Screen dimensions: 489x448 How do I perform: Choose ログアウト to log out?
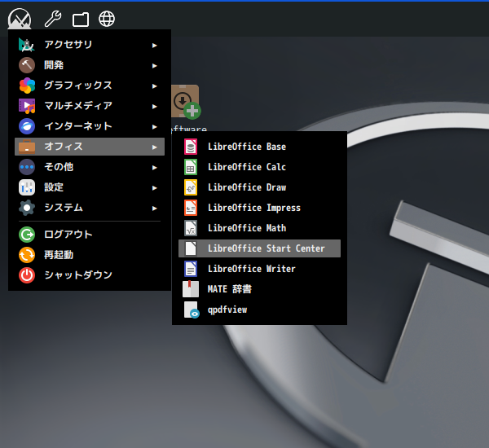[90, 235]
